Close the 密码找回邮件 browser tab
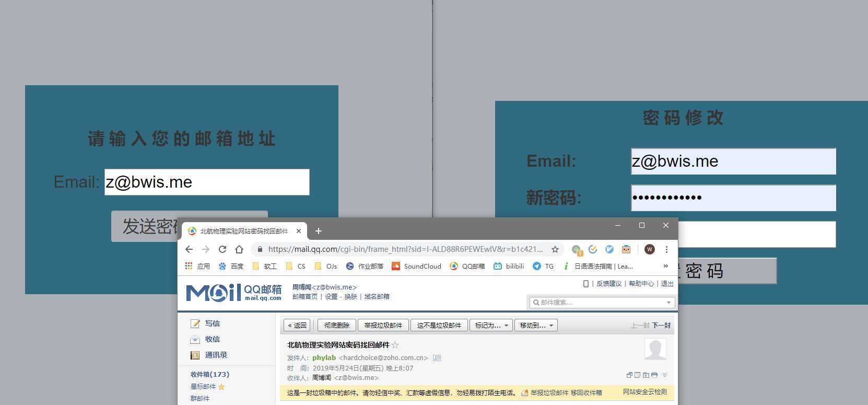Viewport: 868px width, 405px height. pos(299,231)
